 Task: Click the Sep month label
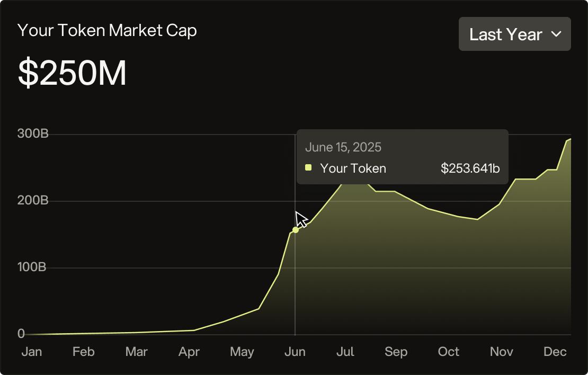point(396,352)
